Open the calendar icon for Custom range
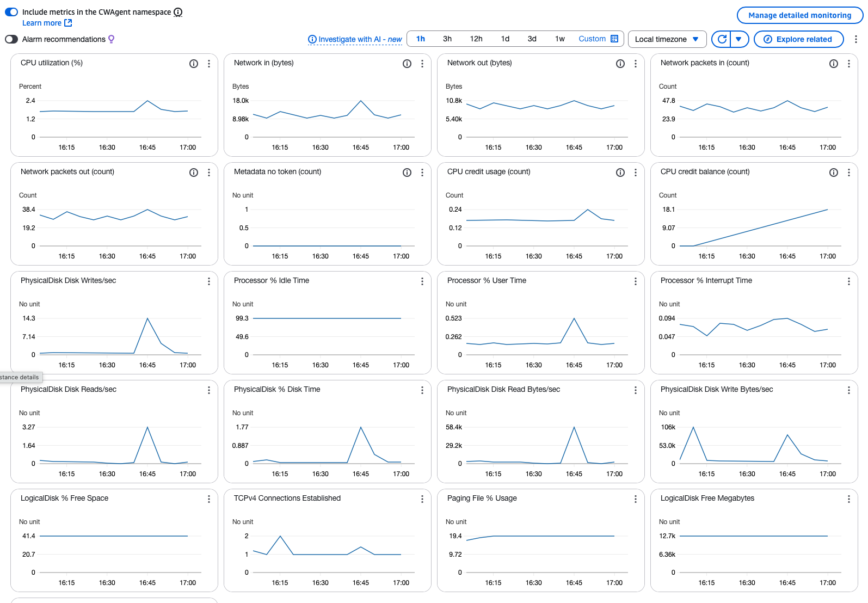 click(615, 39)
